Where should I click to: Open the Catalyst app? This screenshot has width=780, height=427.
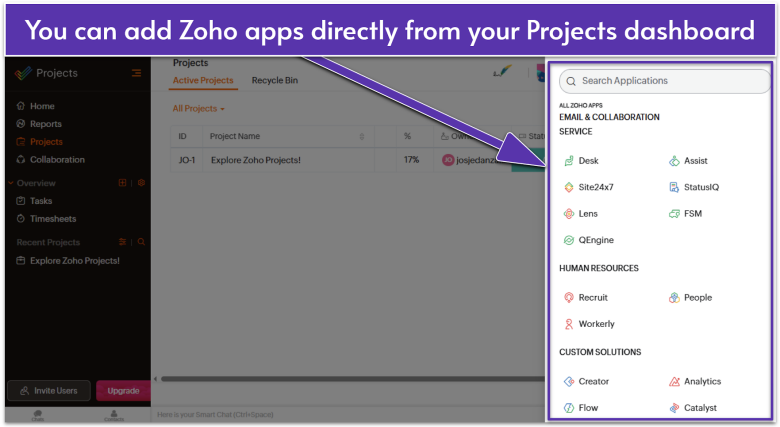(x=693, y=408)
